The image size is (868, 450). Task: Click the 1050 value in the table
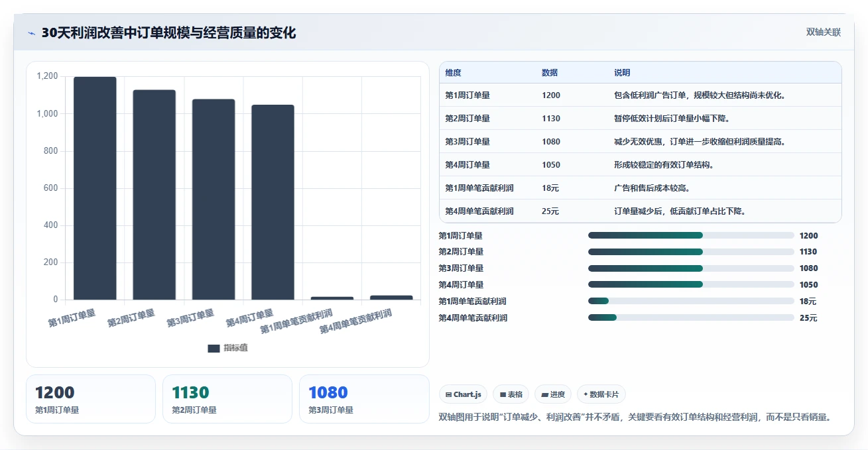551,165
